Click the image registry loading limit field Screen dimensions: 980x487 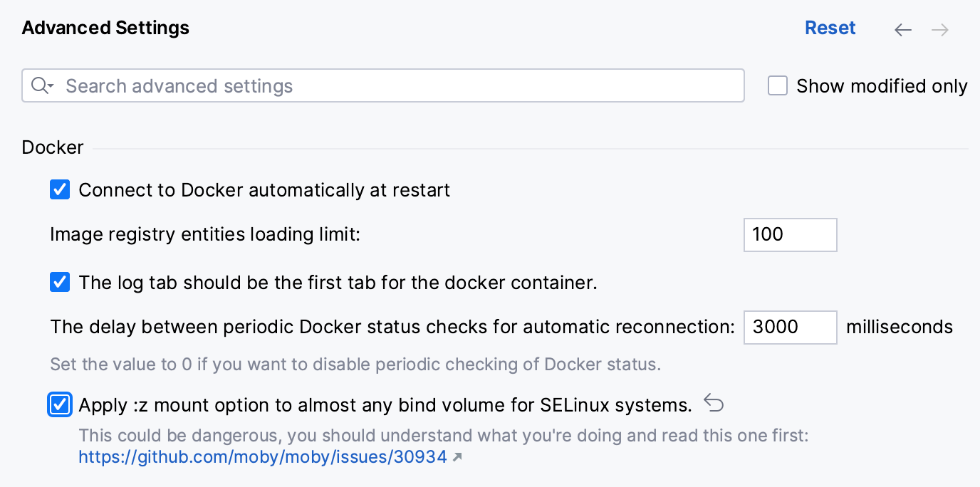(790, 235)
